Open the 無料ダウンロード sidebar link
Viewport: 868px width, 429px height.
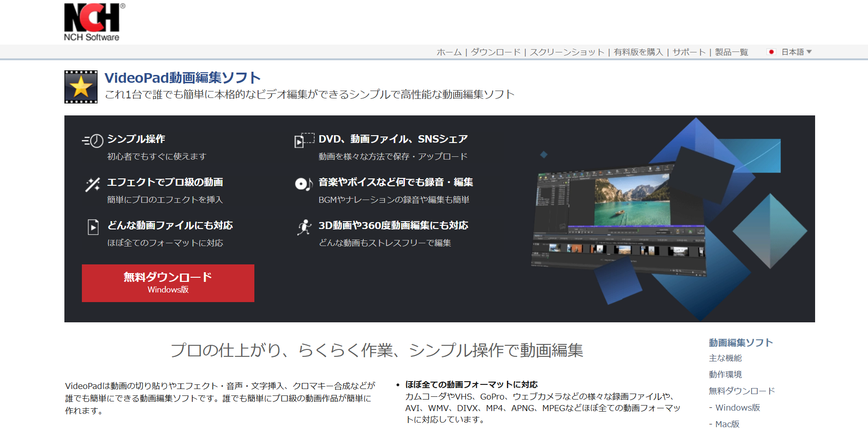[742, 391]
